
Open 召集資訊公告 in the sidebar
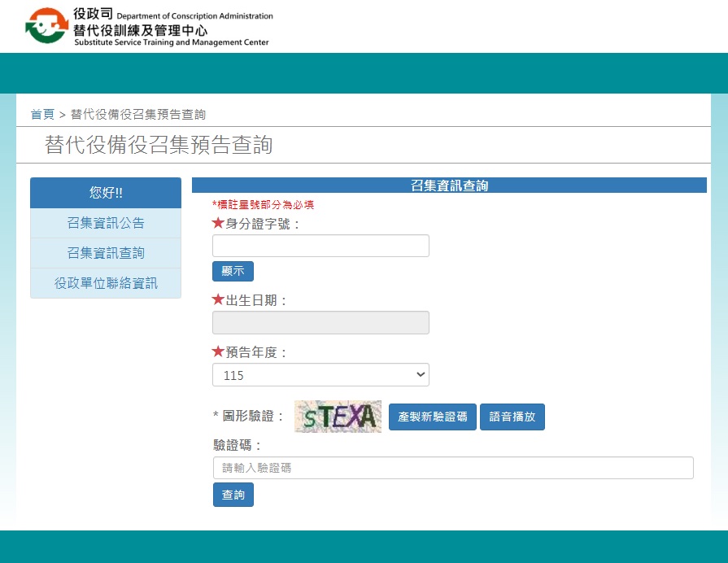pyautogui.click(x=105, y=223)
